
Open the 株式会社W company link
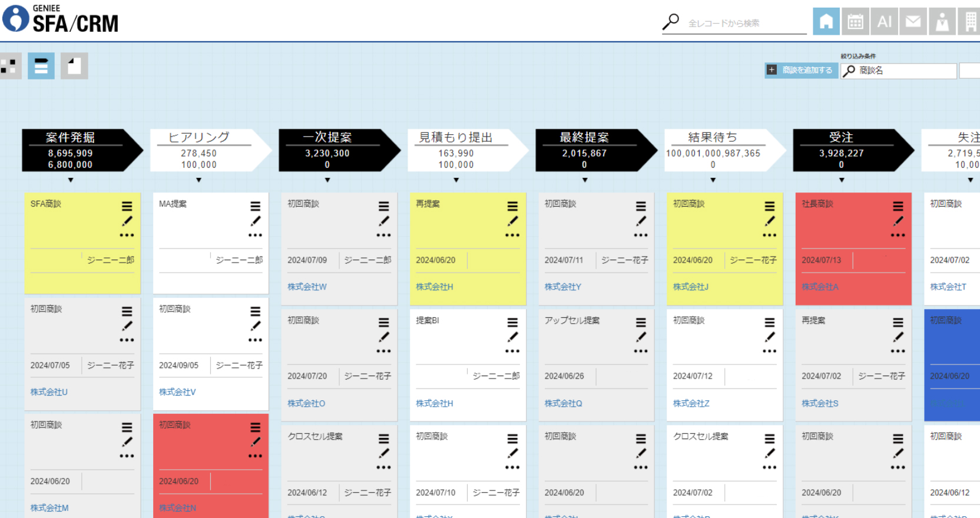tap(307, 287)
